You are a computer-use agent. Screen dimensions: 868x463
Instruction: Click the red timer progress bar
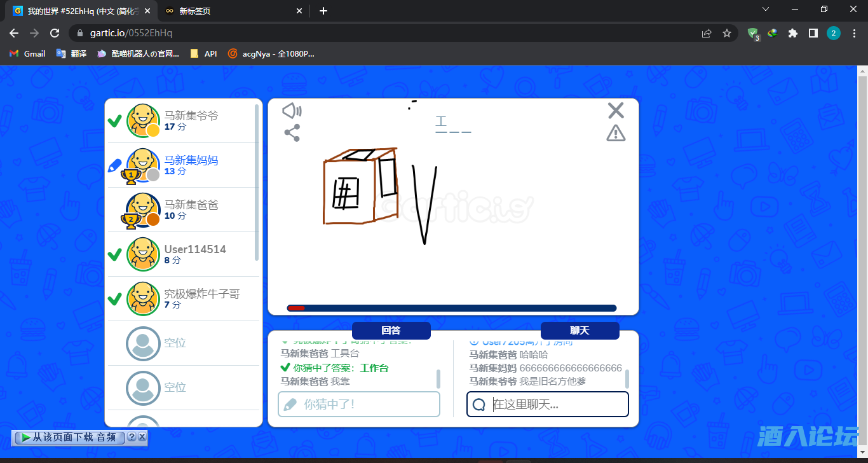pyautogui.click(x=296, y=308)
